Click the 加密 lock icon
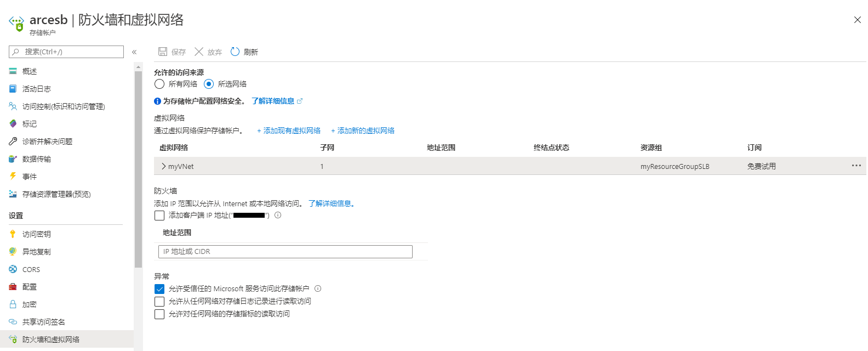Image resolution: width=868 pixels, height=351 pixels. [13, 304]
